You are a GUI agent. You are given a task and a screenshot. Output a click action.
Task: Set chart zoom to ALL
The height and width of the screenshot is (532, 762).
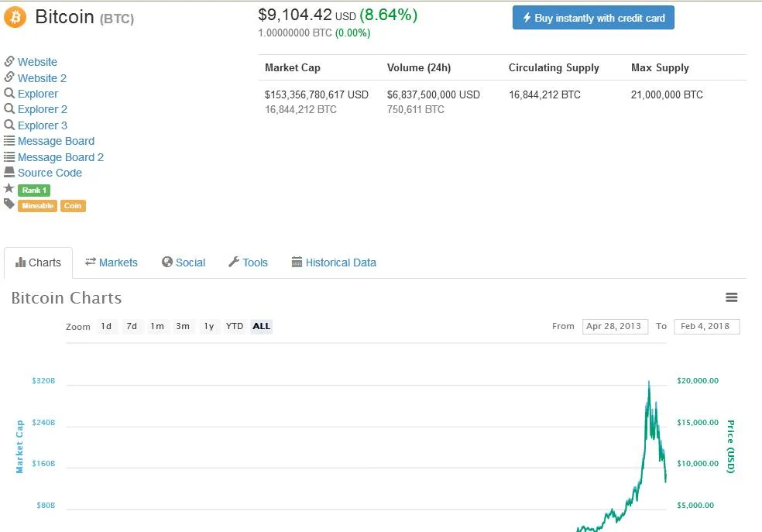tap(262, 326)
